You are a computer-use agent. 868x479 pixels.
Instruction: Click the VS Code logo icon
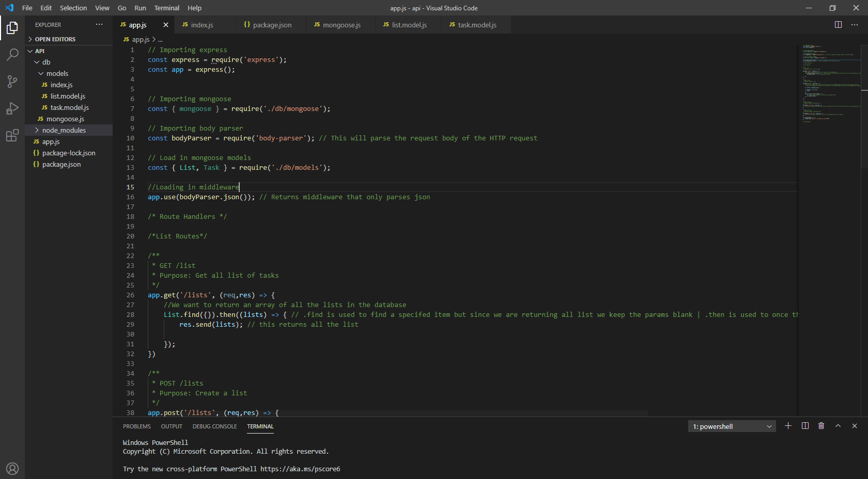9,8
